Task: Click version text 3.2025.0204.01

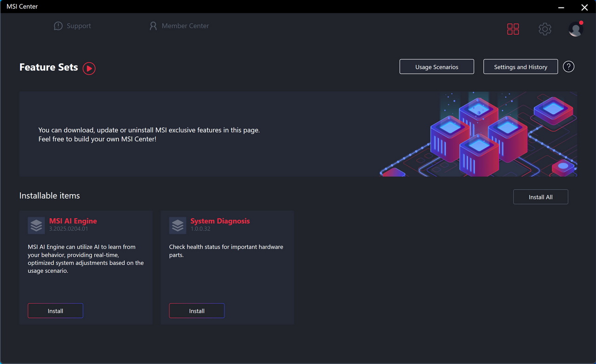Action: coord(68,229)
